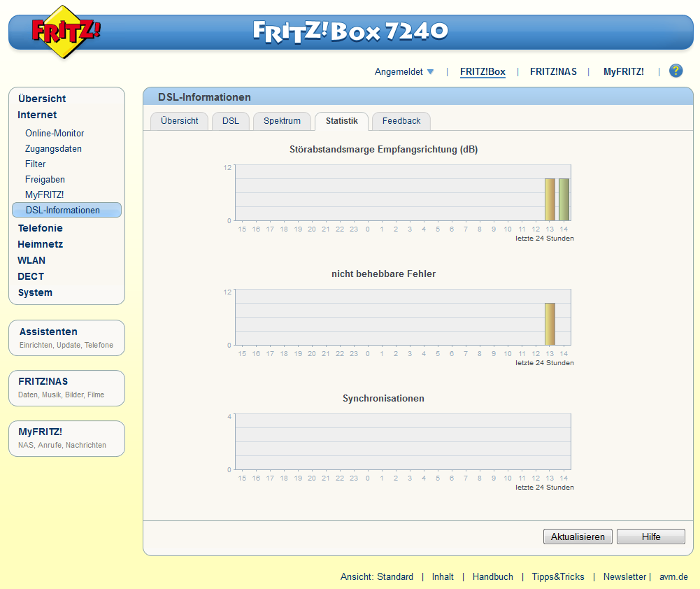This screenshot has height=589, width=700.
Task: Open the FRITZ!Box top navigation link
Action: [x=483, y=71]
